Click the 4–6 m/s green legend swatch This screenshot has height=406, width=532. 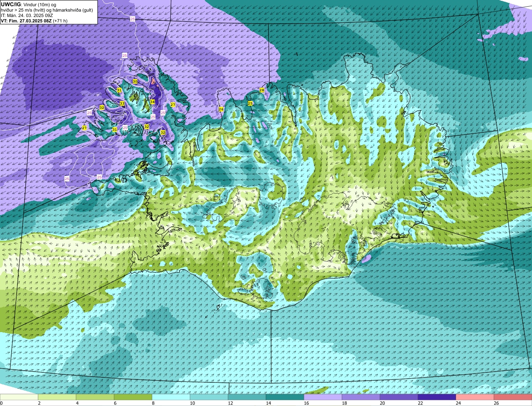95,397
